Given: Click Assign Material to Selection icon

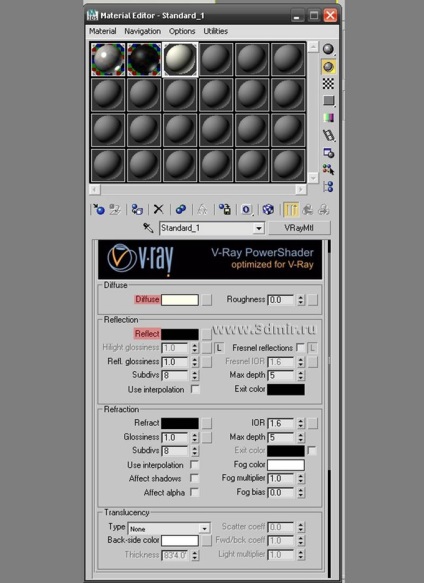Looking at the screenshot, I should 137,209.
